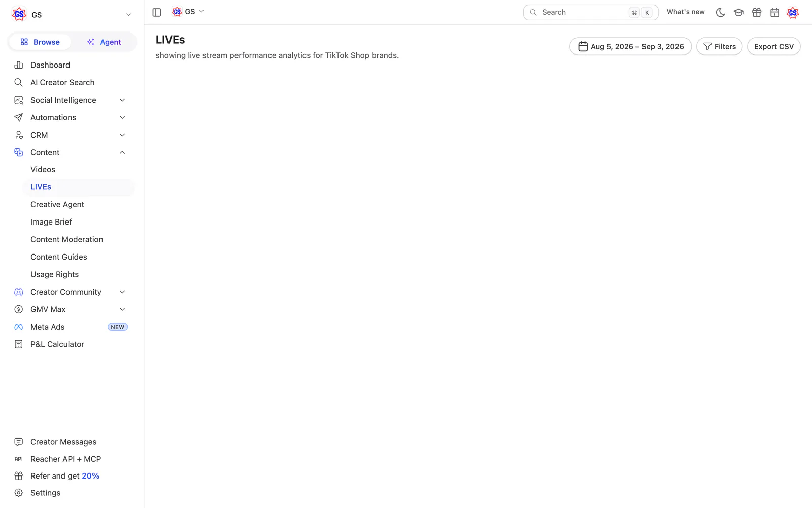This screenshot has width=812, height=508.
Task: Select the LIVEs menu item
Action: point(79,187)
